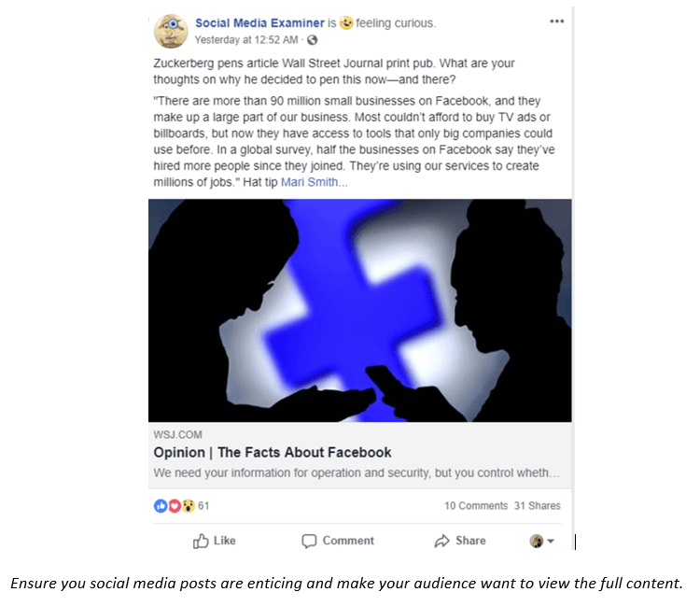The image size is (700, 606).
Task: Click the reaction emojis summary icons
Action: pyautogui.click(x=175, y=505)
